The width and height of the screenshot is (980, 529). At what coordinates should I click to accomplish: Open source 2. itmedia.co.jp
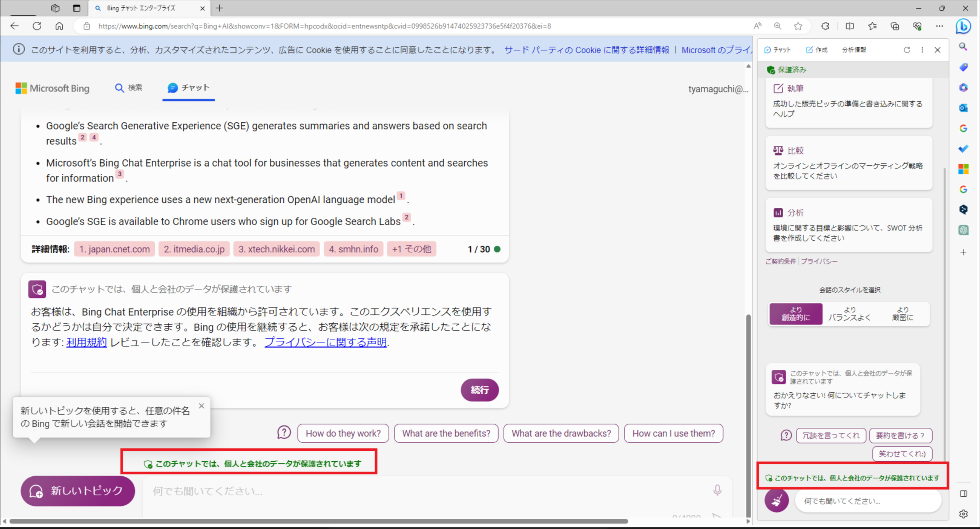tap(194, 249)
